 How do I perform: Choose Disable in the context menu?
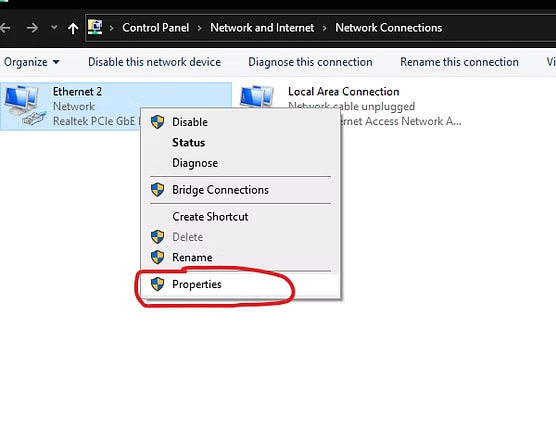click(x=240, y=122)
